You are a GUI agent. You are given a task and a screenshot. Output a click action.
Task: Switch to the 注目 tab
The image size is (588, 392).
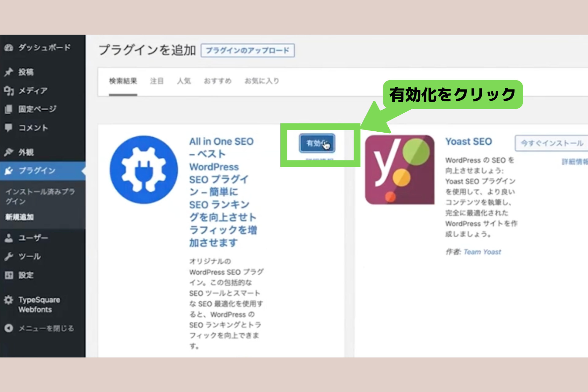(x=157, y=81)
